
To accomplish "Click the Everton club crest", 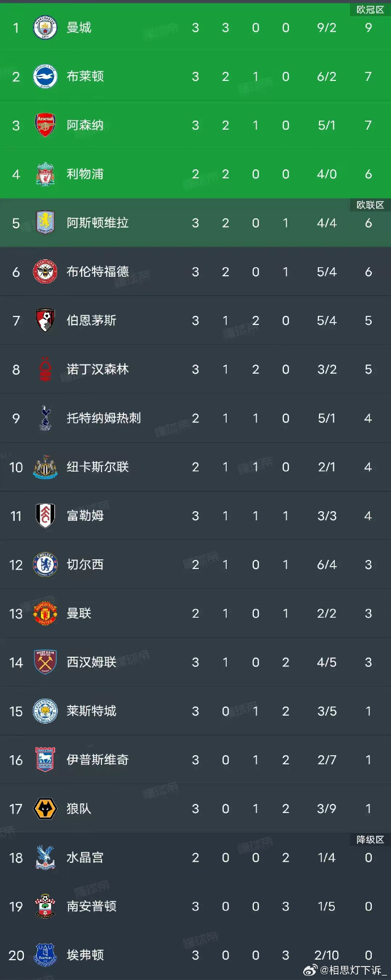I will pyautogui.click(x=45, y=955).
